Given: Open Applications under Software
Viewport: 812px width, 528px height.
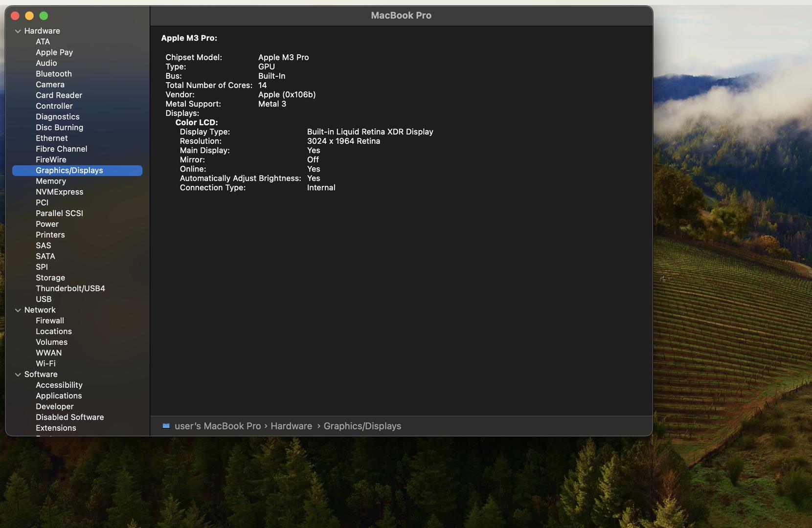Looking at the screenshot, I should point(59,396).
